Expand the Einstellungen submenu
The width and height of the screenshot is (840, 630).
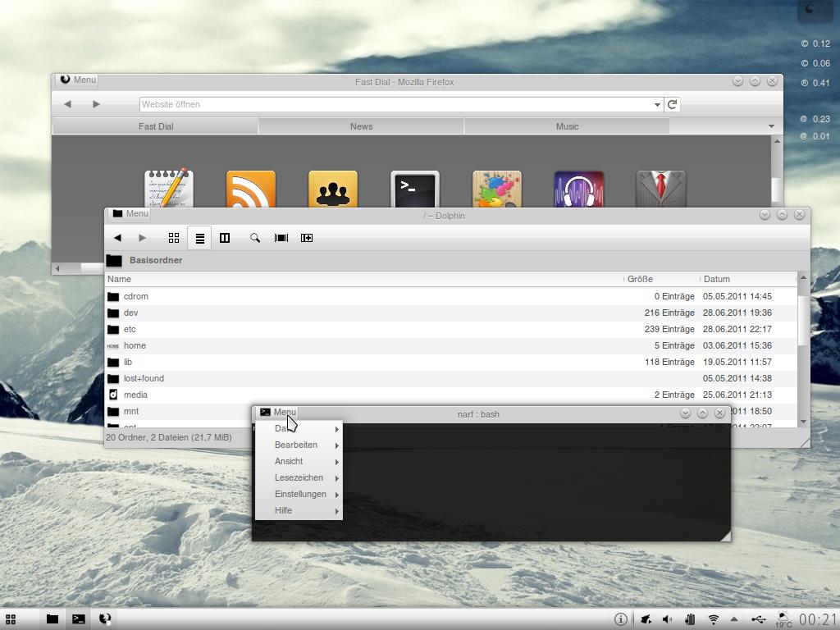299,495
